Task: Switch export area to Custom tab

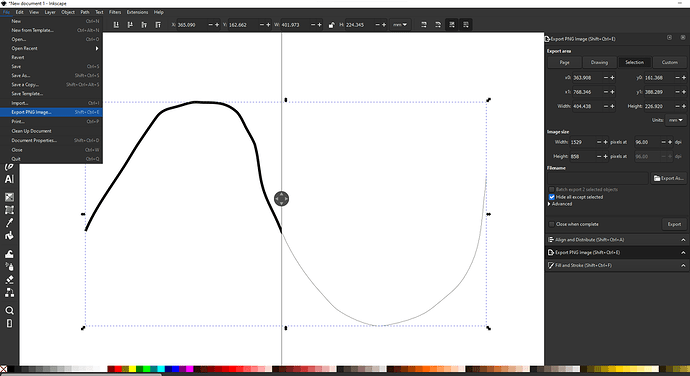Action: click(x=670, y=63)
